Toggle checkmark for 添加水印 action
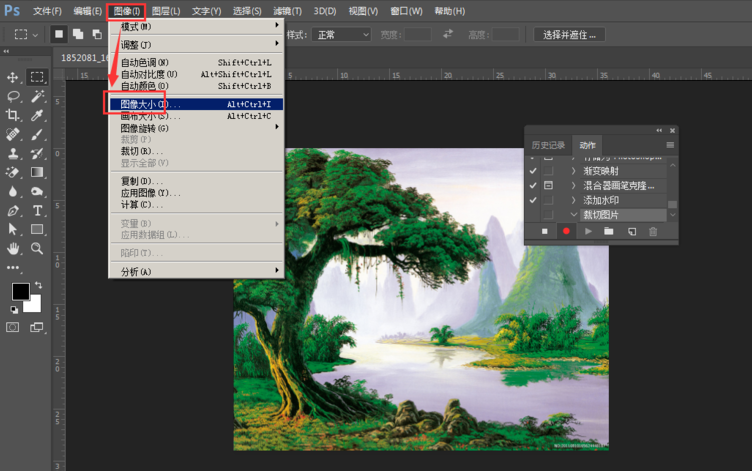The height and width of the screenshot is (471, 752). pyautogui.click(x=533, y=200)
